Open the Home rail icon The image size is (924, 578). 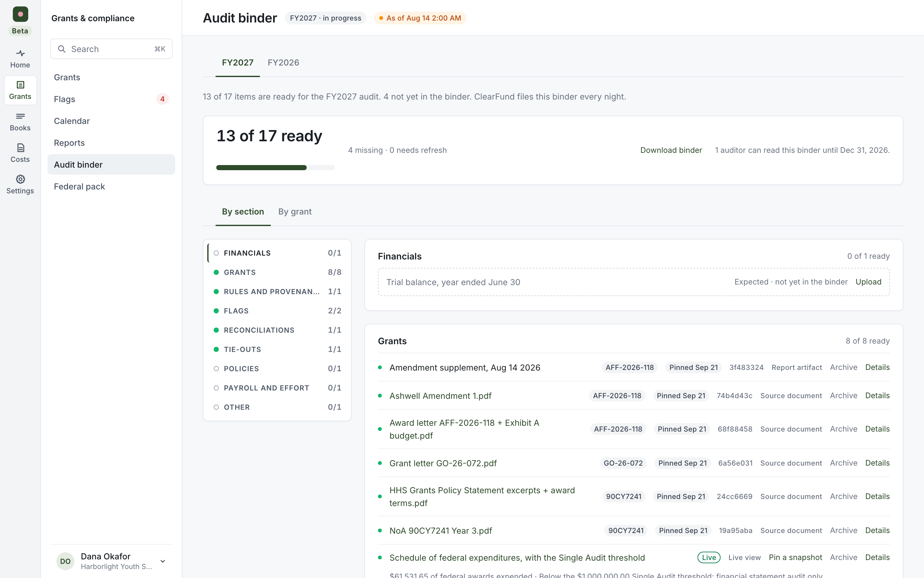tap(20, 58)
